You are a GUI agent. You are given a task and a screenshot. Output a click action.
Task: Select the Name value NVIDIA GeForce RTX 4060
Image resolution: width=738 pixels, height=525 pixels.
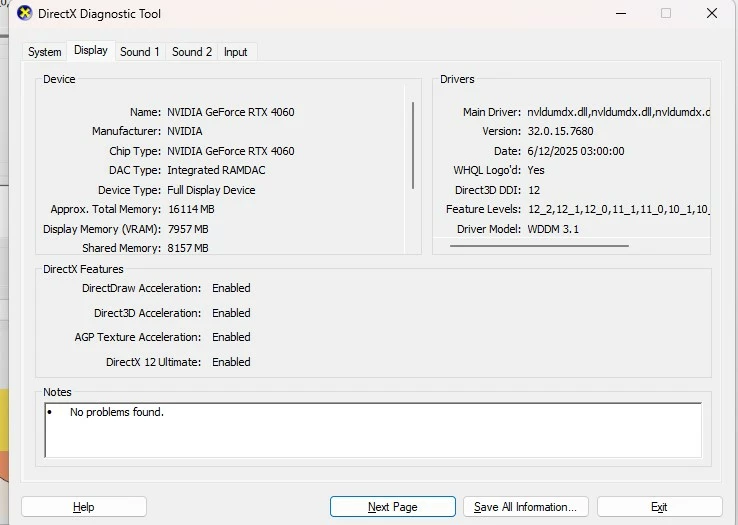[x=231, y=112]
